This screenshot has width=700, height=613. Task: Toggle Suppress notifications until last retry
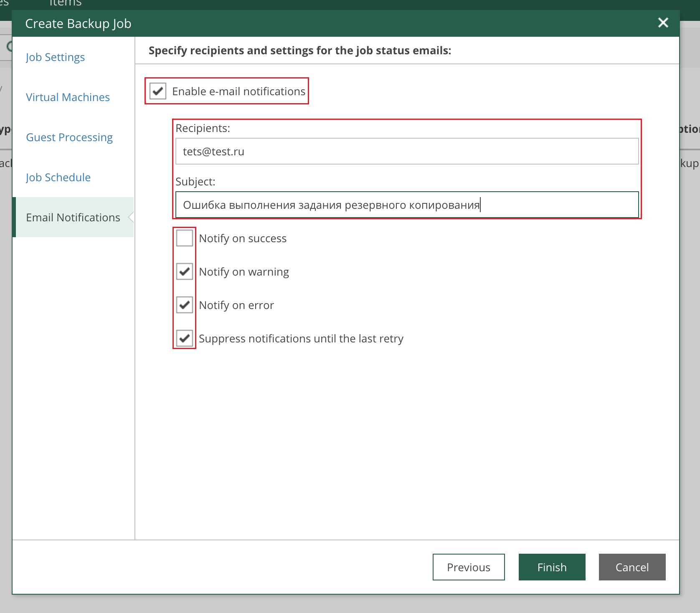pos(184,338)
